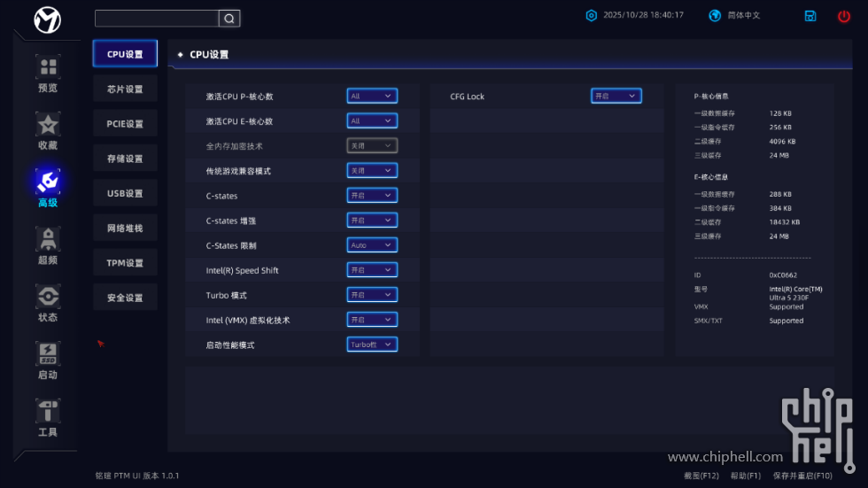The width and height of the screenshot is (868, 488).
Task: Expand the 启动性能模式 Turbo dropdown
Action: pos(372,345)
